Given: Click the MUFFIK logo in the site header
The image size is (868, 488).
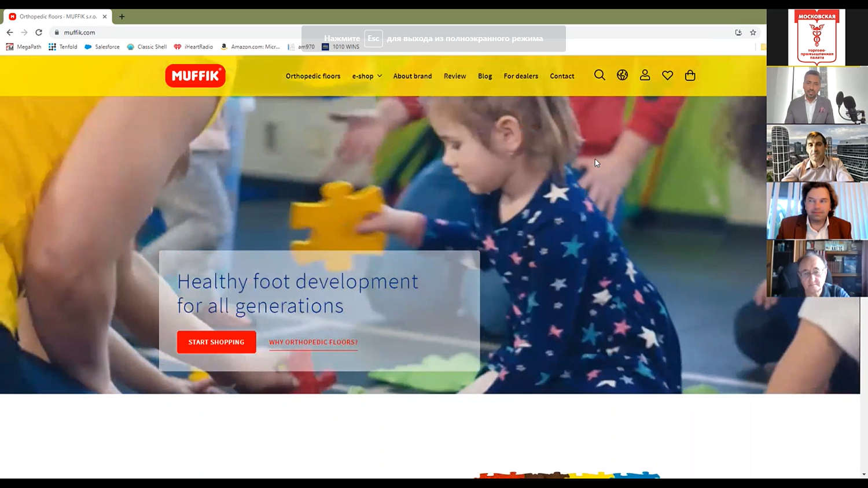Looking at the screenshot, I should 195,76.
